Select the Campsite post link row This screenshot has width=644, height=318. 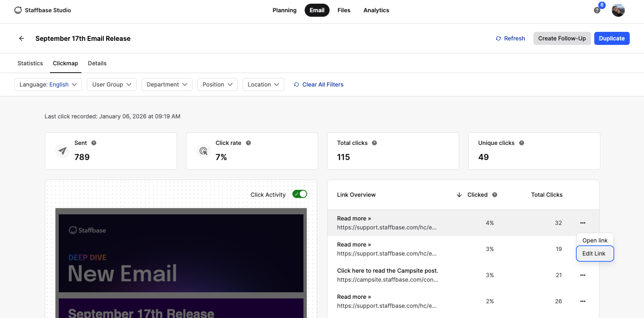pyautogui.click(x=463, y=275)
